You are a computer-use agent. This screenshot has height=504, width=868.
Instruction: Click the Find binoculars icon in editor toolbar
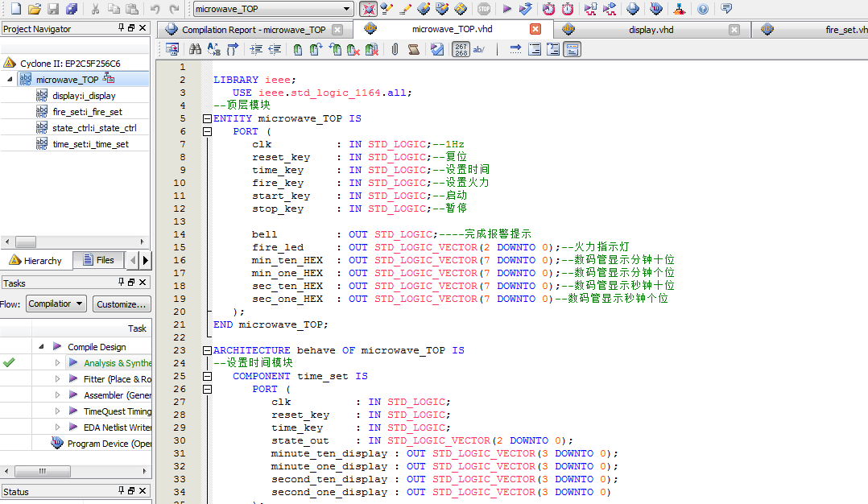tap(195, 49)
